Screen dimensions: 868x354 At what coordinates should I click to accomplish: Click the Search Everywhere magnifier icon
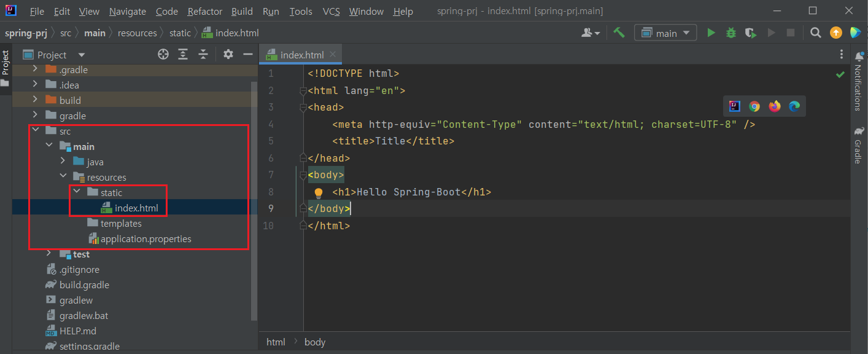(815, 33)
